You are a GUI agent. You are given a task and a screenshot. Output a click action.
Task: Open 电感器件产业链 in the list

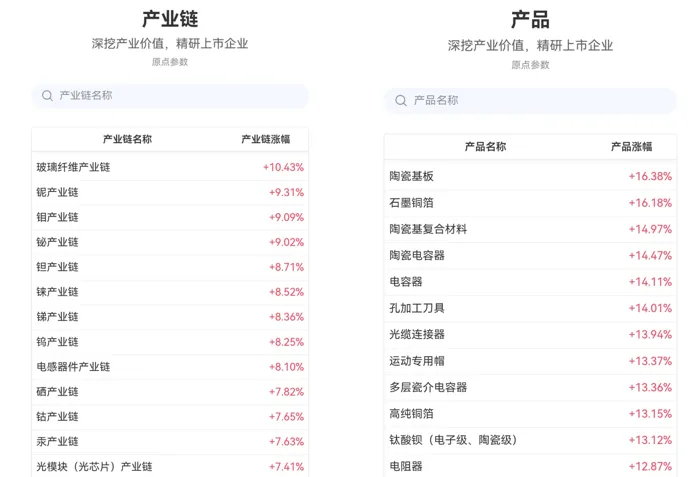tap(170, 367)
